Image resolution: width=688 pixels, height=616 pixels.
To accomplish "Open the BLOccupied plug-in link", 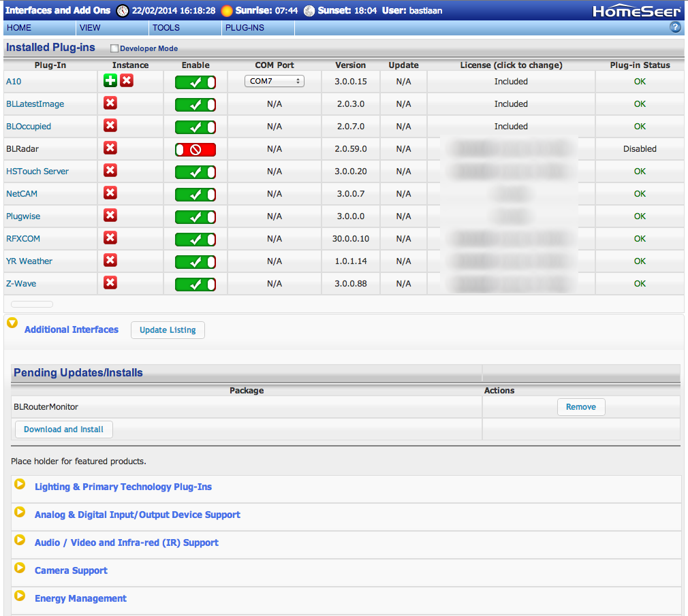I will 29,127.
